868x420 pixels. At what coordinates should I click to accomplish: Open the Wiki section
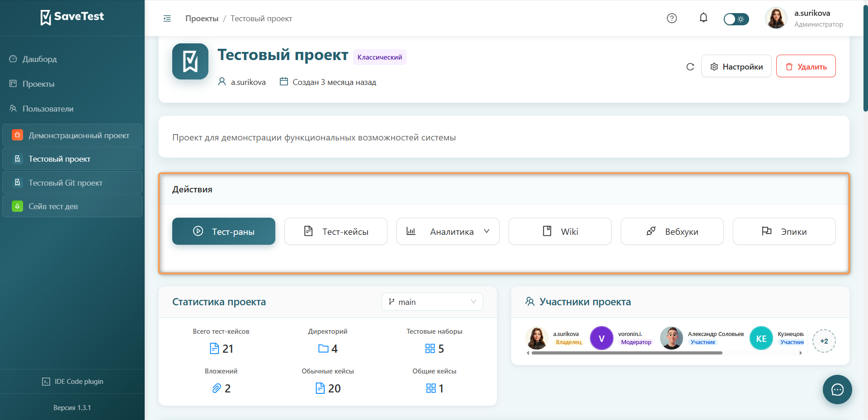click(560, 231)
